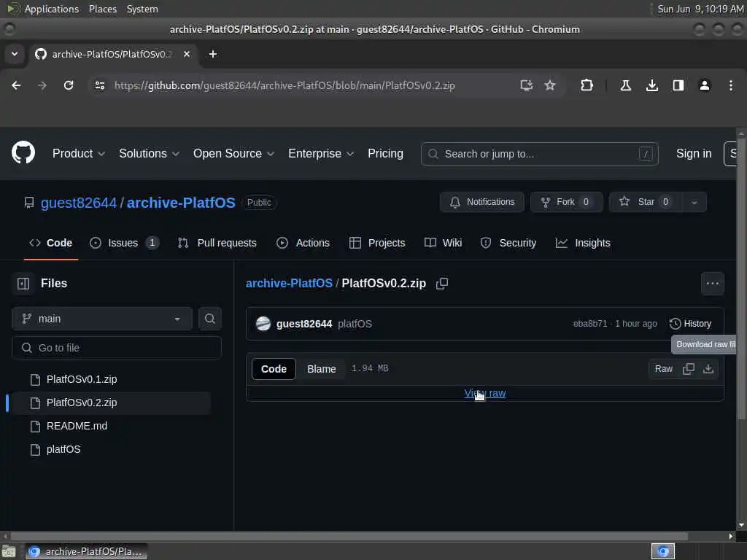The image size is (747, 560).
Task: Open the Star lists dropdown arrow
Action: click(694, 203)
